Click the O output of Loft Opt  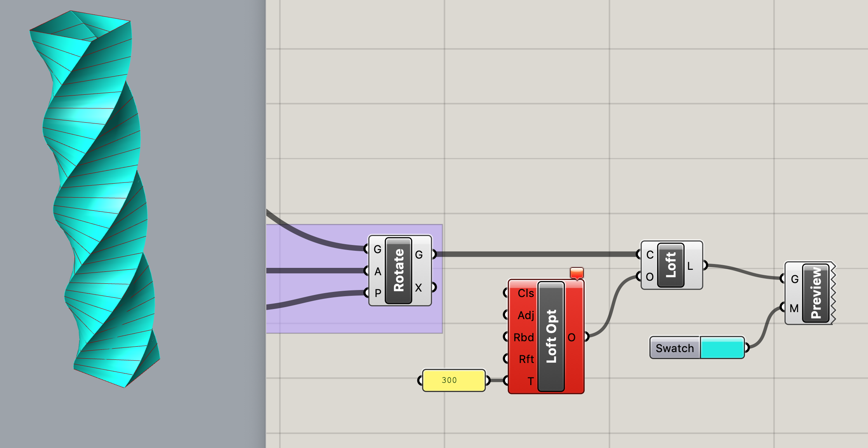(x=572, y=337)
